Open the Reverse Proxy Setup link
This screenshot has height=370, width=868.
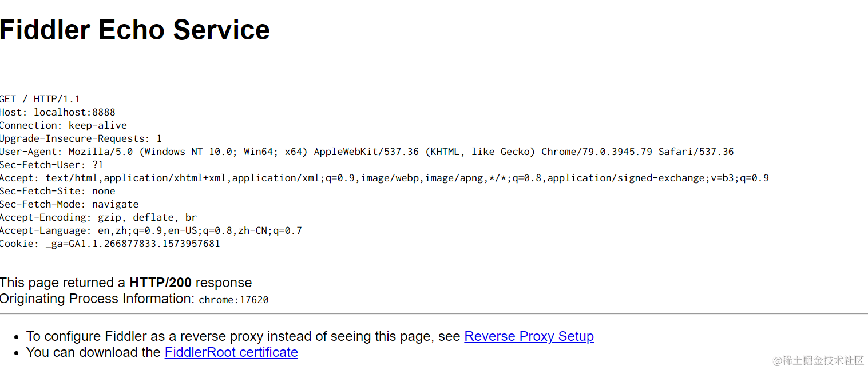tap(529, 336)
